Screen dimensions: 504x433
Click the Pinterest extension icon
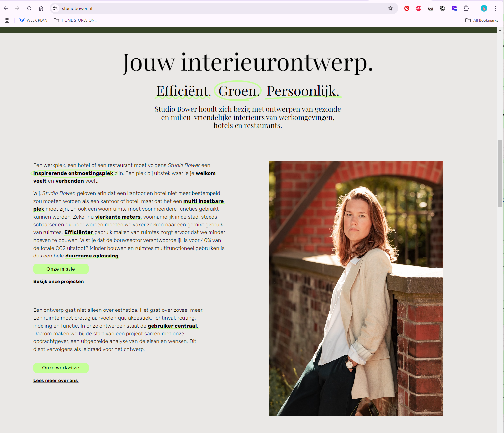click(407, 8)
